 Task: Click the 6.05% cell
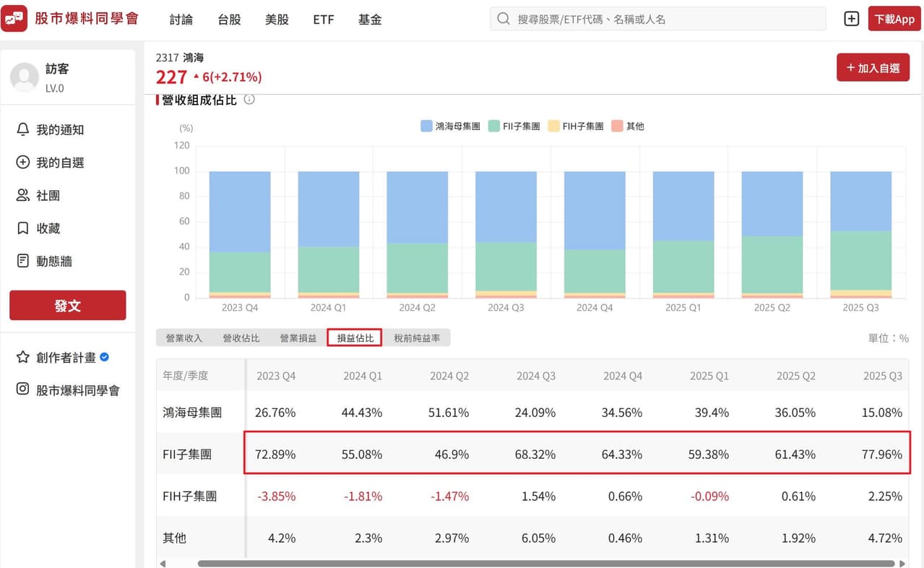540,538
